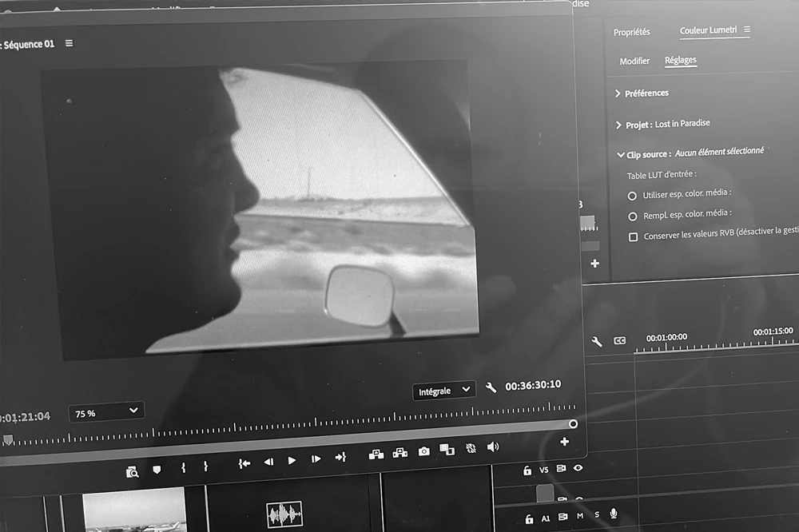Go to the In point
Image resolution: width=799 pixels, height=532 pixels.
point(244,463)
